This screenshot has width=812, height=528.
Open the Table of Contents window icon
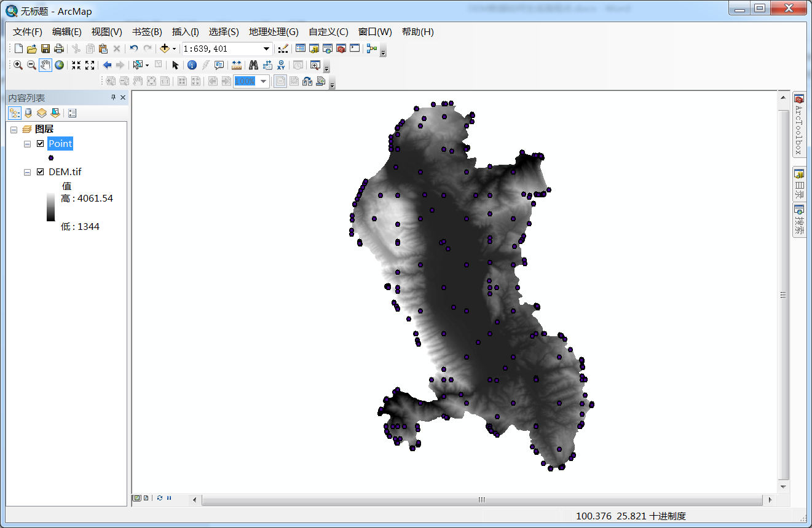301,48
